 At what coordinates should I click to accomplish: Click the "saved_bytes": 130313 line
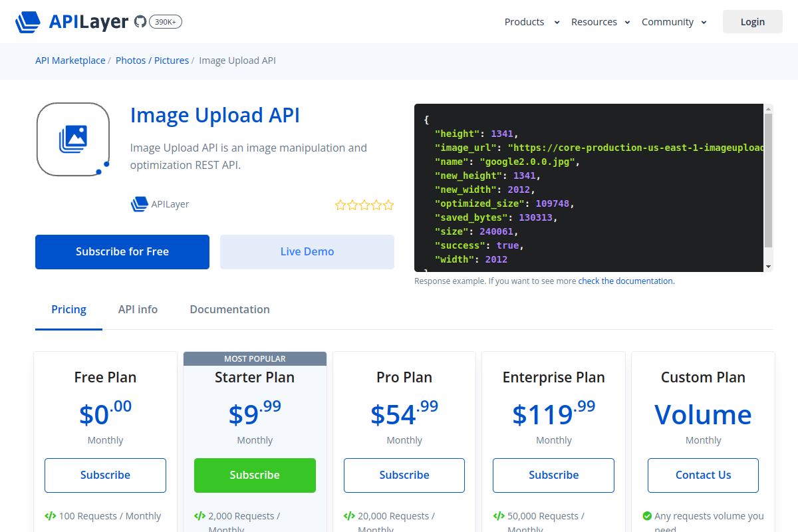pos(496,217)
